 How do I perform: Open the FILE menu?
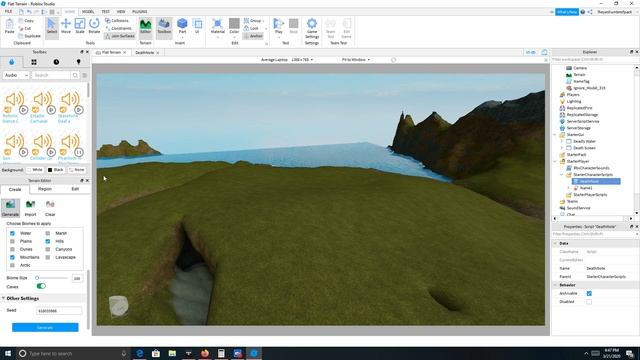[8, 12]
